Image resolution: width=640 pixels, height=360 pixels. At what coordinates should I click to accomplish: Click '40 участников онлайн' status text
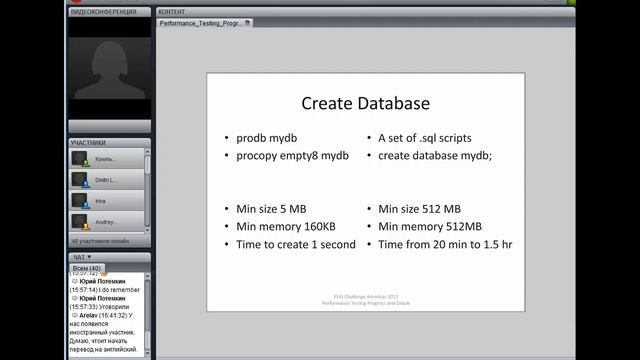point(100,241)
